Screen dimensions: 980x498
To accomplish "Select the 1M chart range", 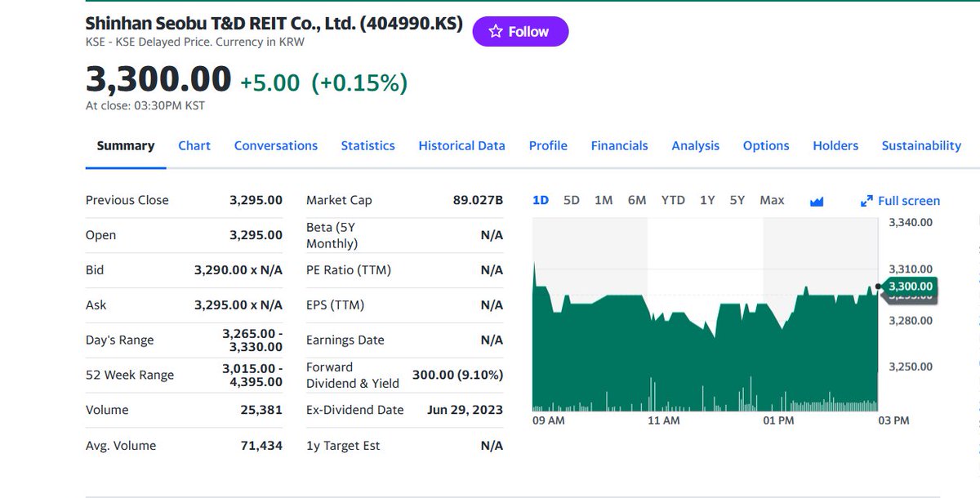I will click(604, 200).
